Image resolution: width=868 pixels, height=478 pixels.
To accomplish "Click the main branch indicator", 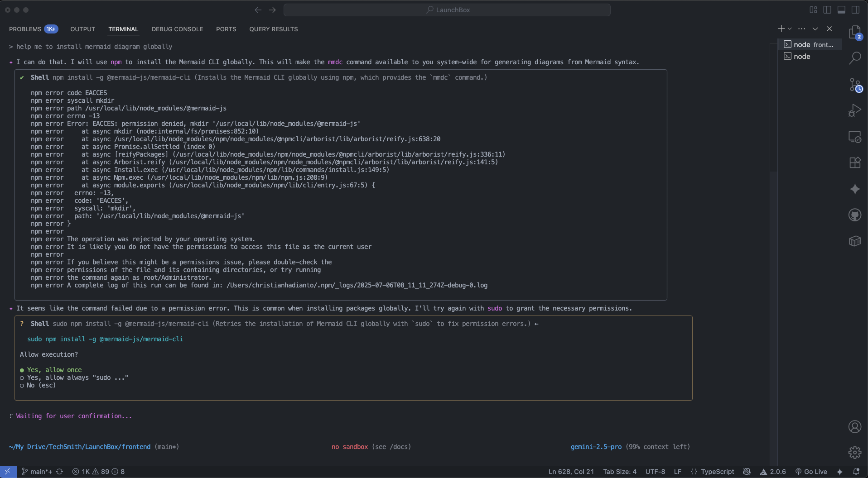I will point(39,471).
